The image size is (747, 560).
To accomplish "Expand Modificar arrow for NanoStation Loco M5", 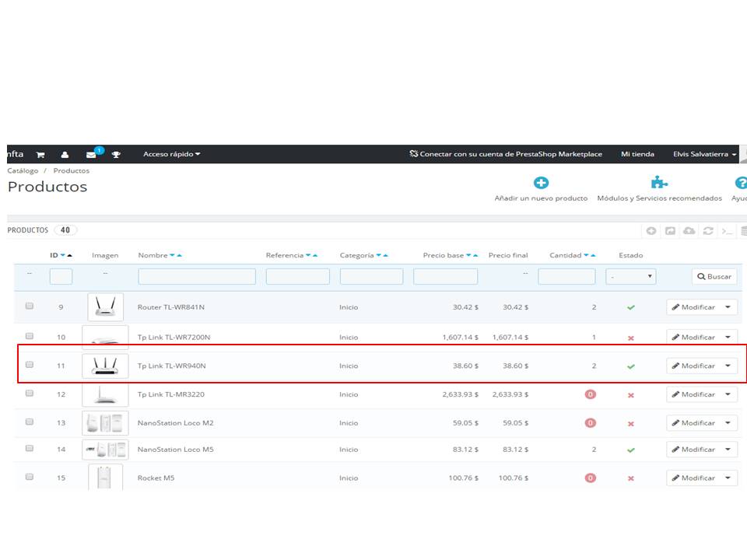I will pyautogui.click(x=728, y=450).
